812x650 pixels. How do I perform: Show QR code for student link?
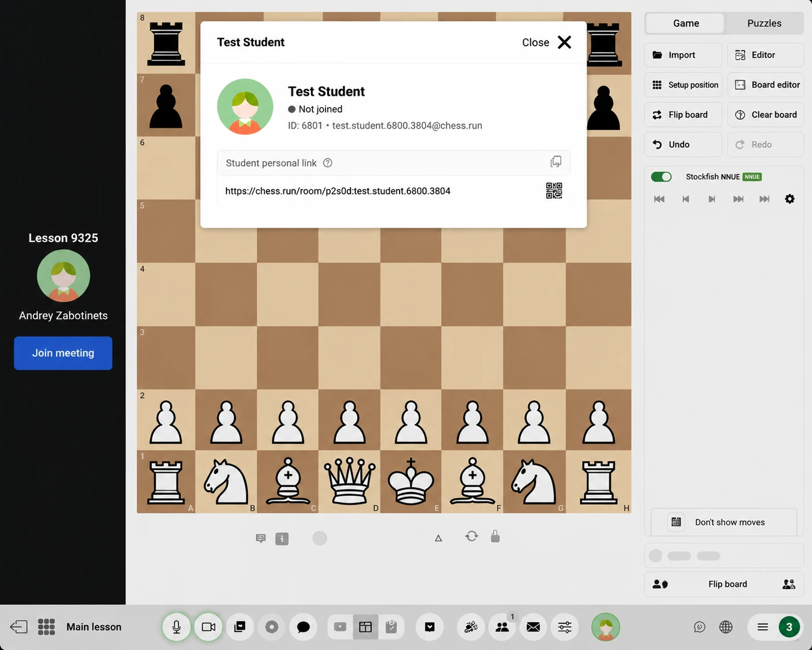coord(554,191)
